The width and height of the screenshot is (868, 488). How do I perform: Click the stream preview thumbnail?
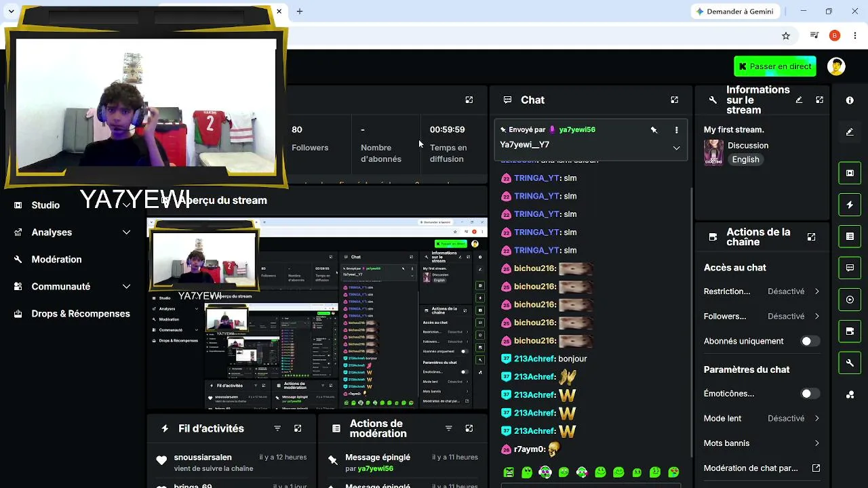(317, 314)
